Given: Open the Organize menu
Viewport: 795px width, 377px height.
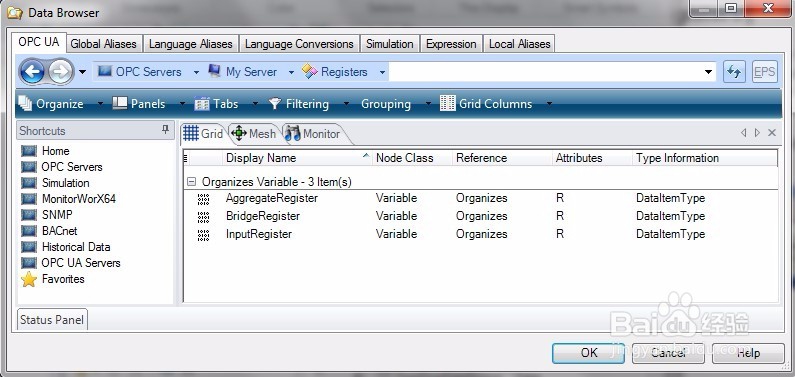Looking at the screenshot, I should click(x=51, y=104).
